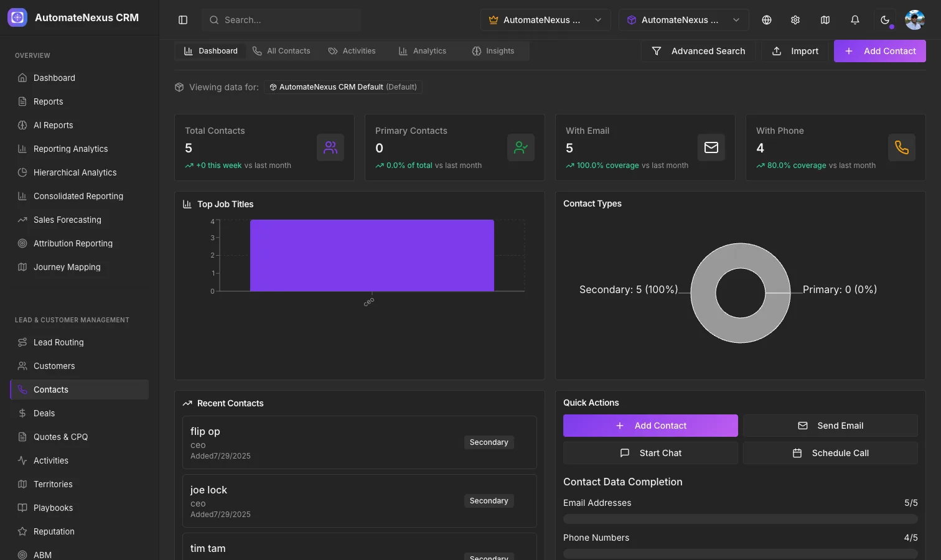Open the user avatar menu

(x=915, y=20)
